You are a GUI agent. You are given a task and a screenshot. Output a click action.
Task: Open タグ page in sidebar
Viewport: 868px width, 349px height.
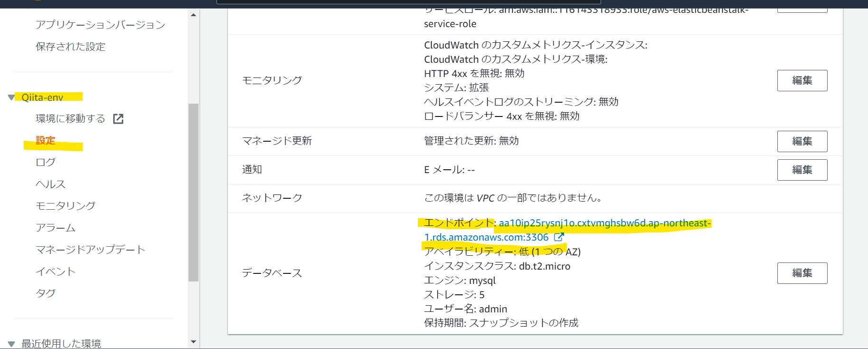point(46,293)
